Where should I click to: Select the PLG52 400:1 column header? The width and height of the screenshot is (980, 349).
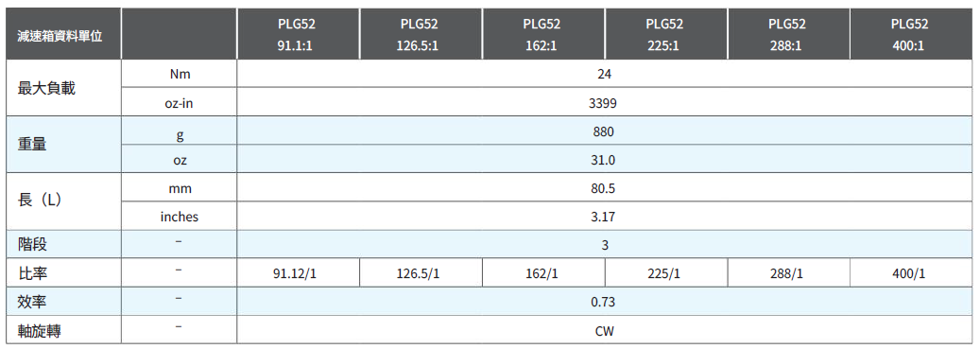pyautogui.click(x=911, y=34)
